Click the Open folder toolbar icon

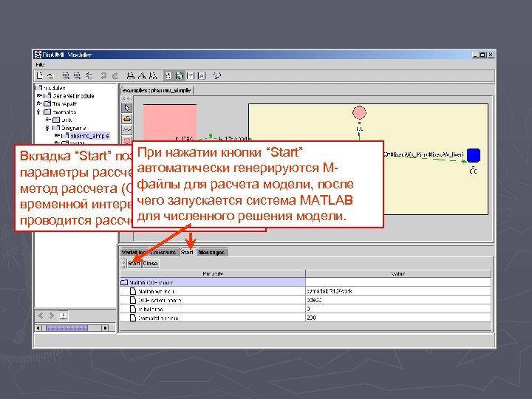point(50,75)
